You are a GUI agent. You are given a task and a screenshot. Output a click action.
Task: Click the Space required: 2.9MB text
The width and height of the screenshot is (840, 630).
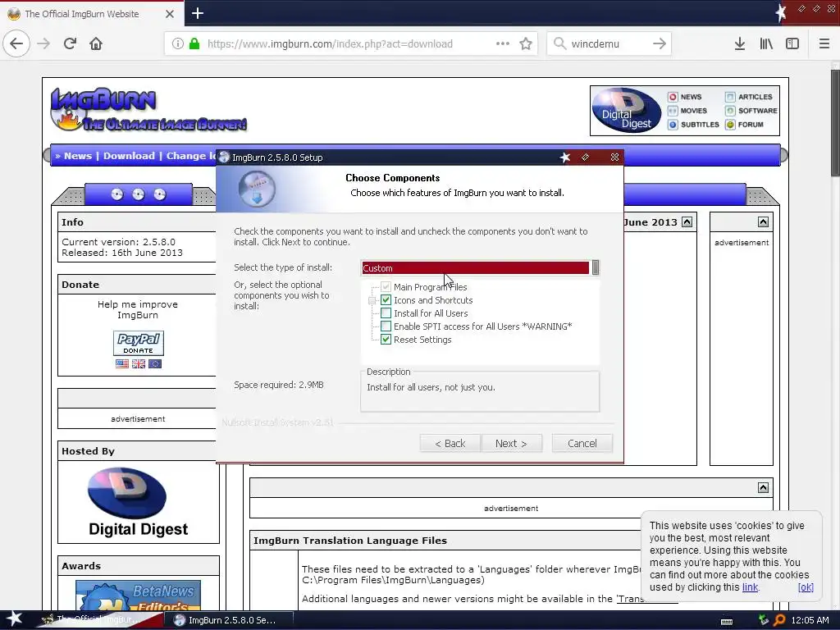tap(279, 385)
